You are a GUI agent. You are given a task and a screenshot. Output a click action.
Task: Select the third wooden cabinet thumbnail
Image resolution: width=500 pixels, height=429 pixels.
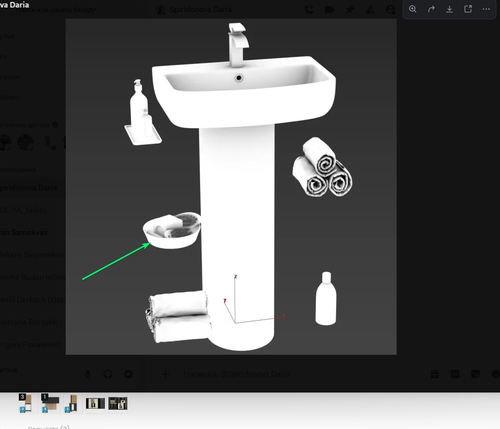click(72, 403)
